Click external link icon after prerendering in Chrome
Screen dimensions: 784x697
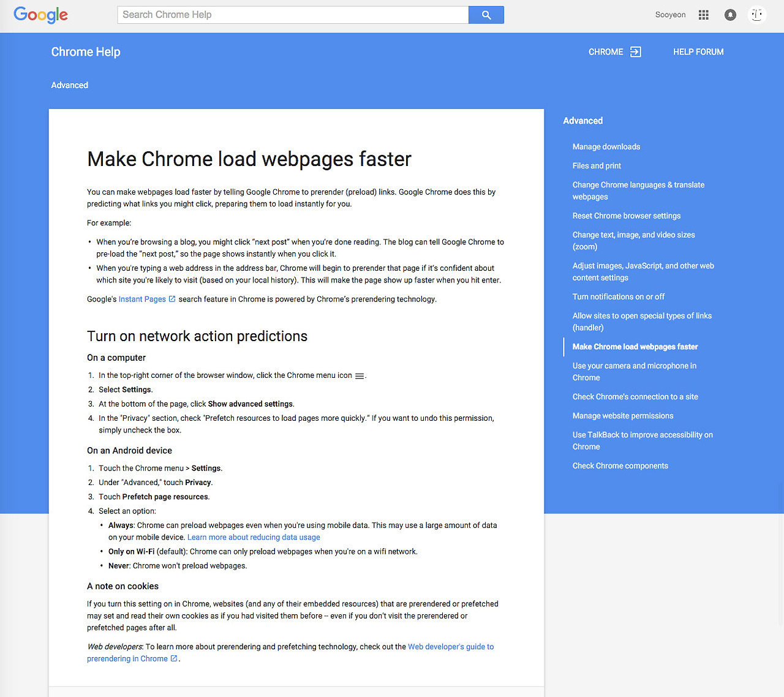pyautogui.click(x=174, y=658)
